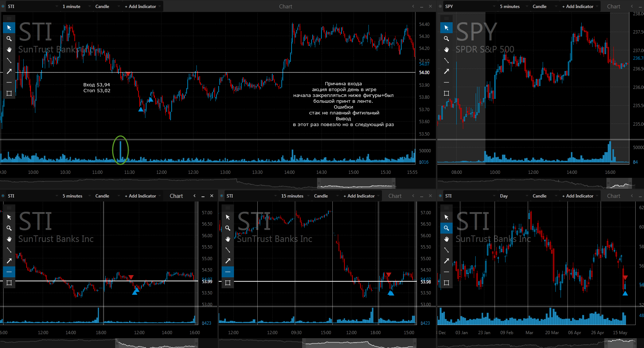
Task: Toggle active horizontal line tool in STI 15 minutes chart
Action: pyautogui.click(x=228, y=272)
